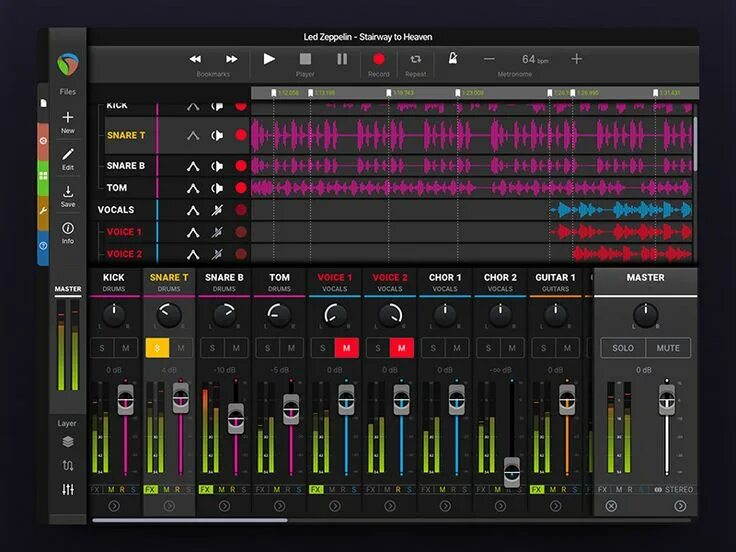The image size is (736, 552).
Task: Unmute the VOICE 1 mixer channel
Action: click(x=346, y=348)
